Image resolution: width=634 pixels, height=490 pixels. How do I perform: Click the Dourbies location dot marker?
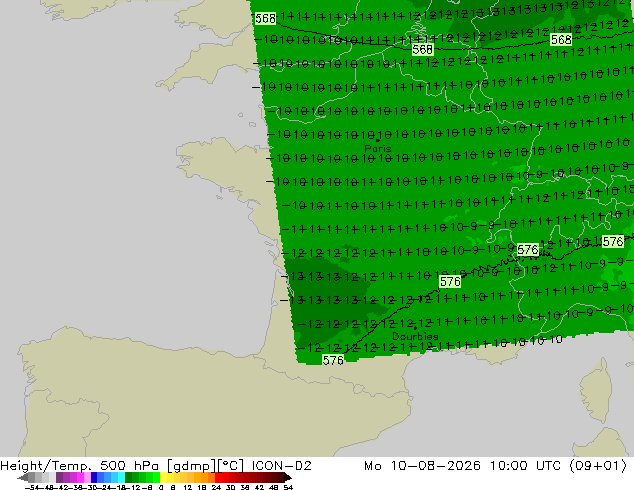pyautogui.click(x=415, y=328)
